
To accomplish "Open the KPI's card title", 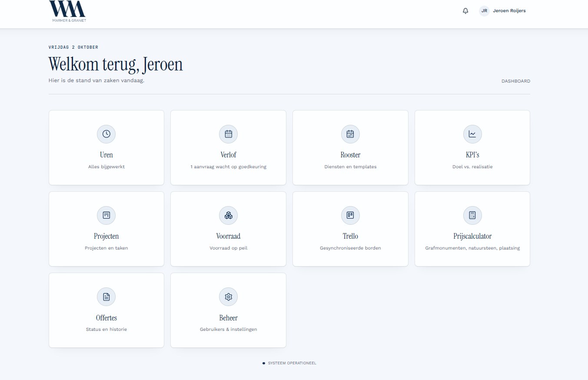I will click(x=472, y=155).
